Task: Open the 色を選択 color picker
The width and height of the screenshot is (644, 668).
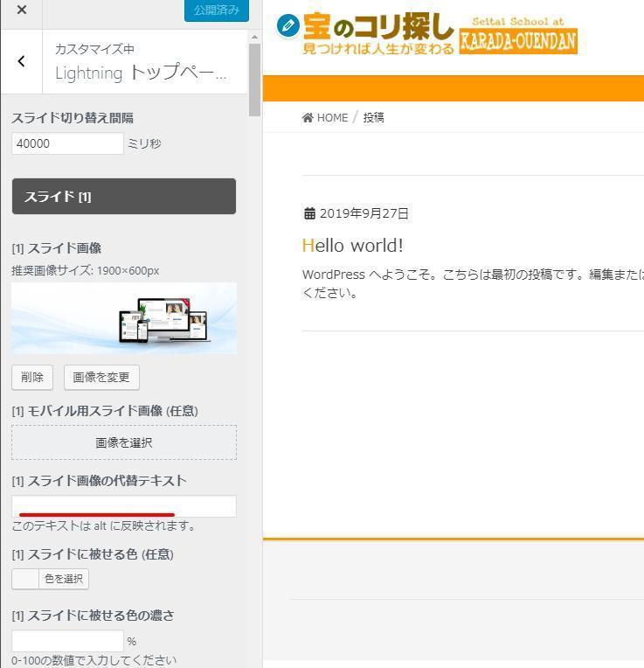Action: (50, 579)
